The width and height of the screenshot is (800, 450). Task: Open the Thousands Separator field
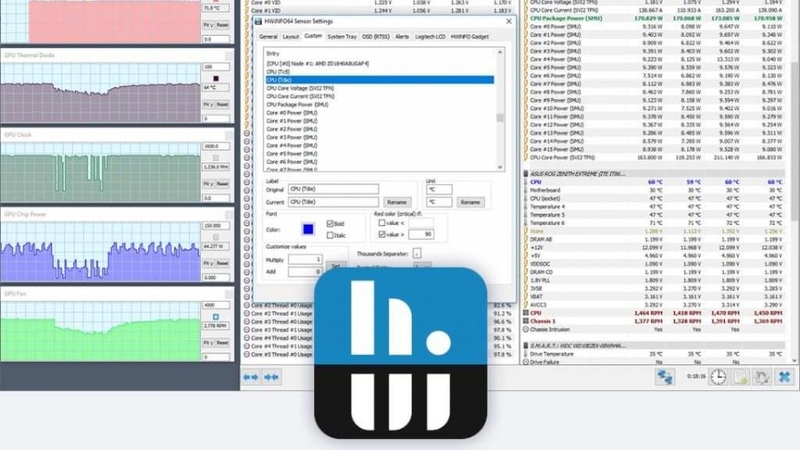[x=417, y=254]
